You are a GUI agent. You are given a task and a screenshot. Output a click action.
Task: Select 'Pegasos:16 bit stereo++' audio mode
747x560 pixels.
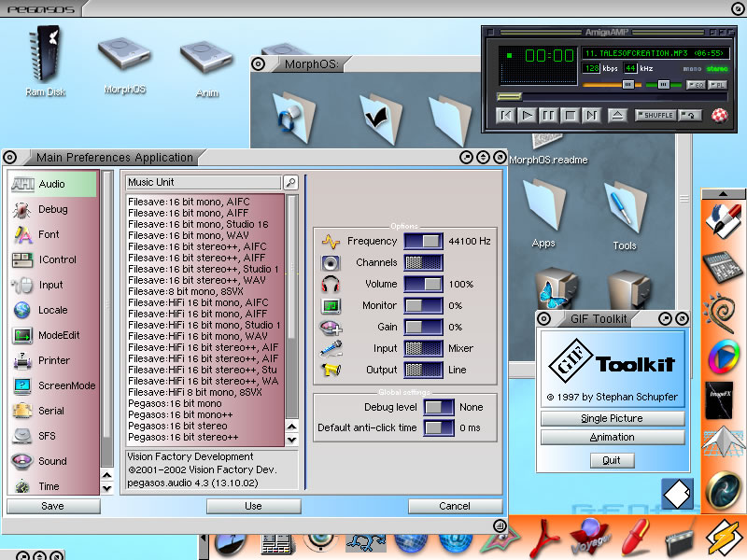[205, 437]
